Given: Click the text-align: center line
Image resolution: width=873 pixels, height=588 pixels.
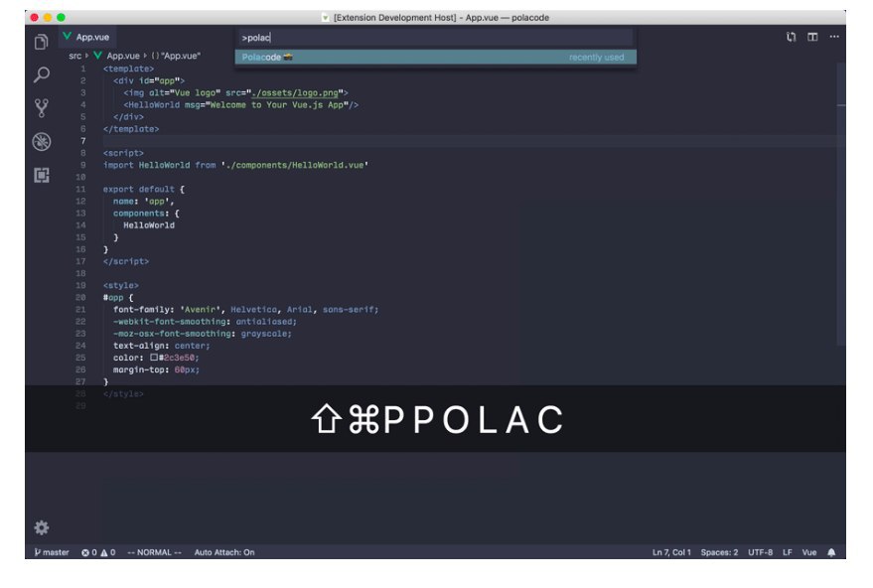Looking at the screenshot, I should [162, 346].
